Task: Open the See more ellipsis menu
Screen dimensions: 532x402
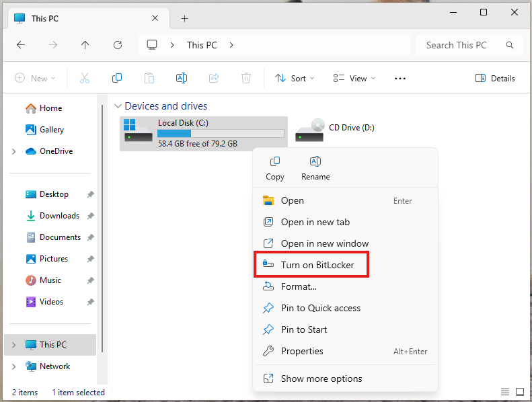Action: click(400, 79)
